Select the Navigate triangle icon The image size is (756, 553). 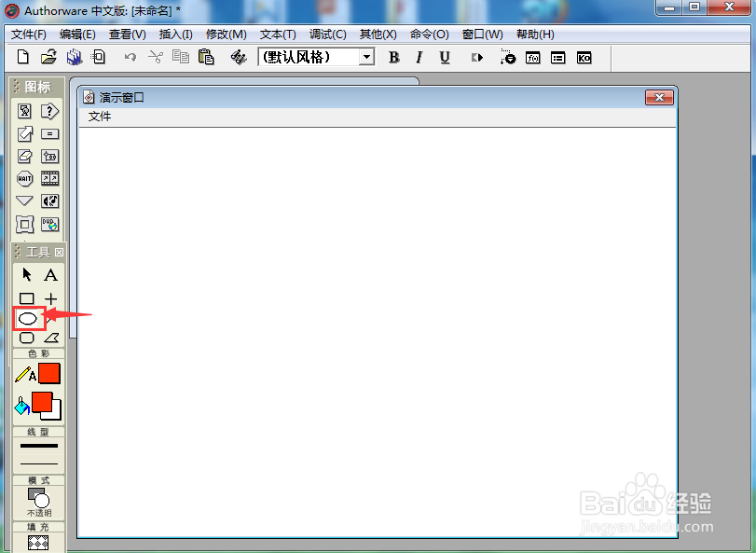[24, 200]
